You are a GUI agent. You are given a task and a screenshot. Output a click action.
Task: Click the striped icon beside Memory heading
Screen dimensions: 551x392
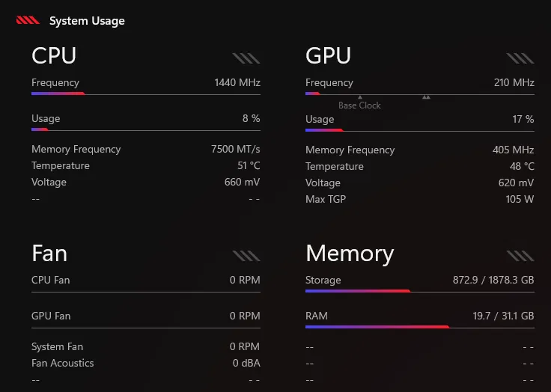tap(520, 256)
